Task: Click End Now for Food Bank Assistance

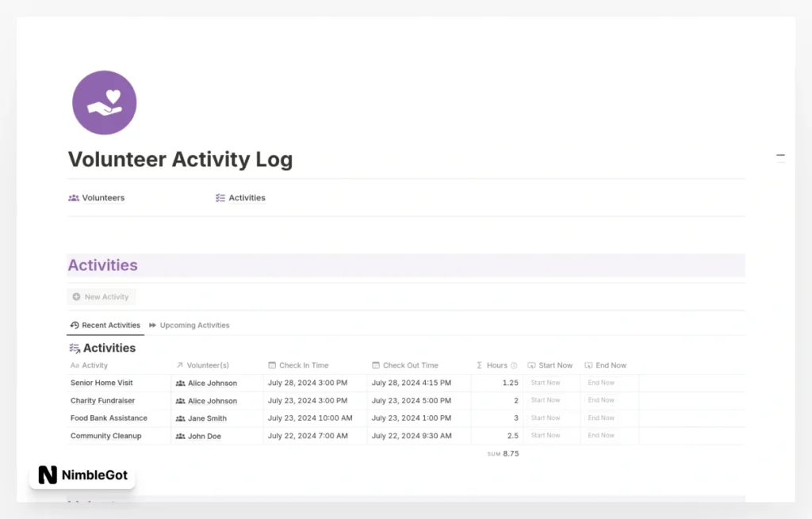Action: (601, 418)
